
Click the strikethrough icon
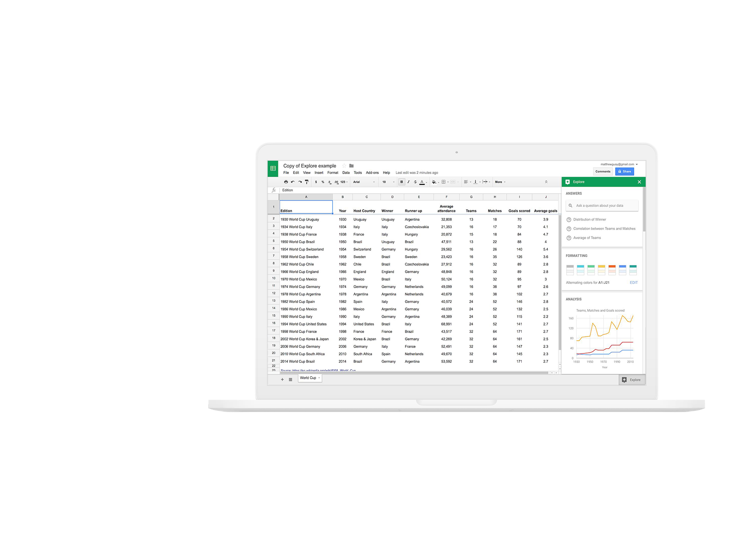tap(415, 182)
